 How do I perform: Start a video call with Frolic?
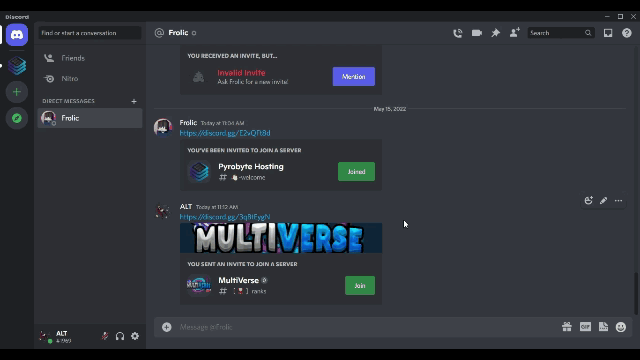[477, 33]
